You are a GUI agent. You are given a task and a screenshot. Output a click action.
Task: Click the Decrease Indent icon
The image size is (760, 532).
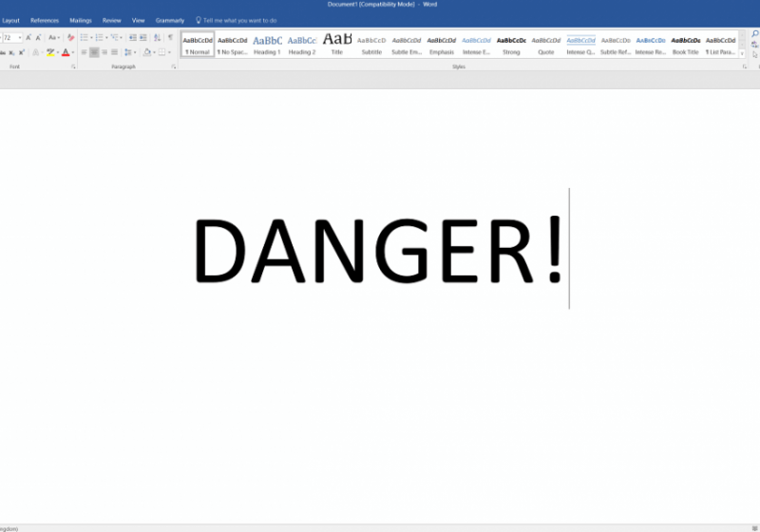click(x=133, y=37)
